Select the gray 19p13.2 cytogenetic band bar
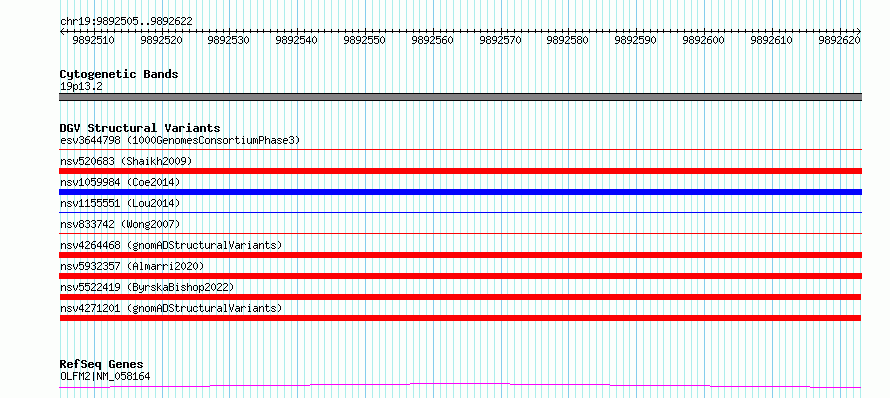890x398 pixels. pyautogui.click(x=460, y=97)
